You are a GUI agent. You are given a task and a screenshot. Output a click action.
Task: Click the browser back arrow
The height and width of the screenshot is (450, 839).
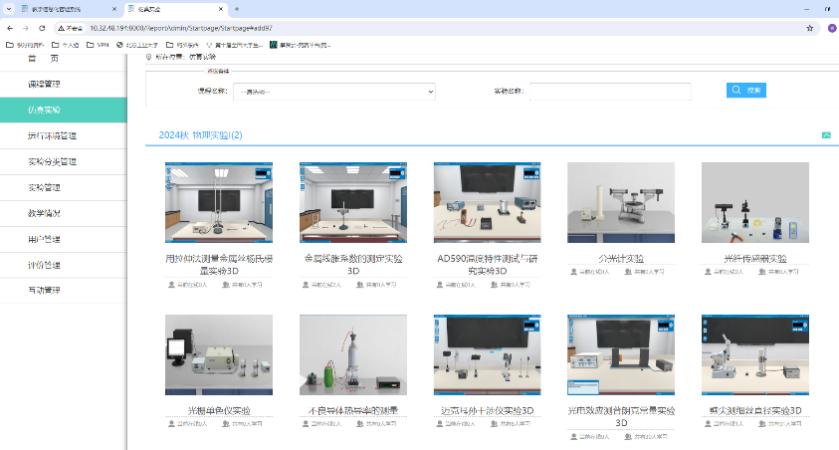pyautogui.click(x=10, y=28)
